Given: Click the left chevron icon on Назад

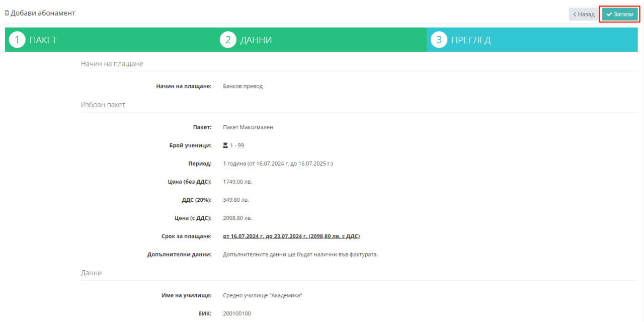Looking at the screenshot, I should [x=575, y=15].
